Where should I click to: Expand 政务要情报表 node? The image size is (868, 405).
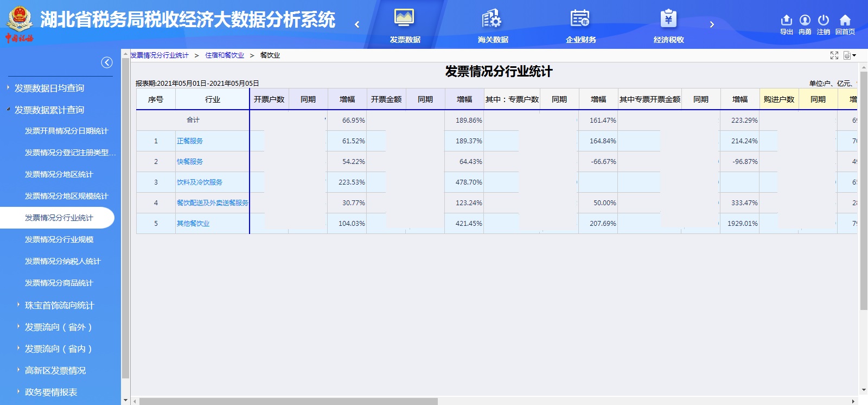point(18,392)
